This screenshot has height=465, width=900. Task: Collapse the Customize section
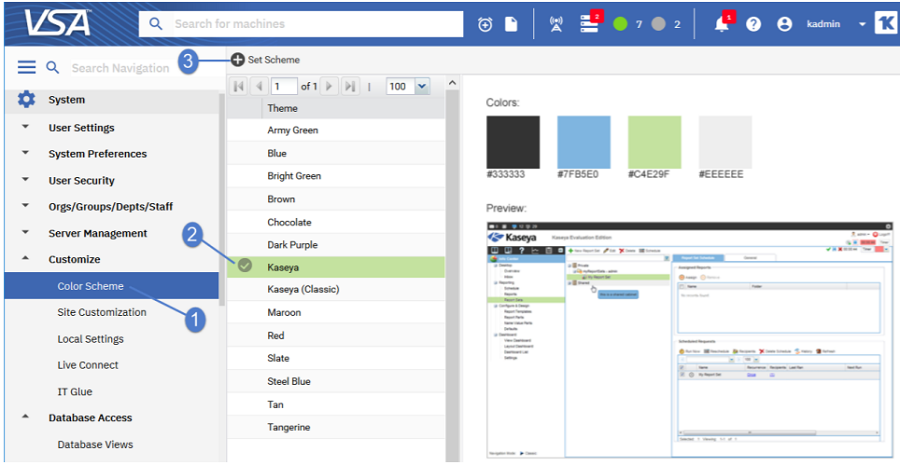[25, 259]
